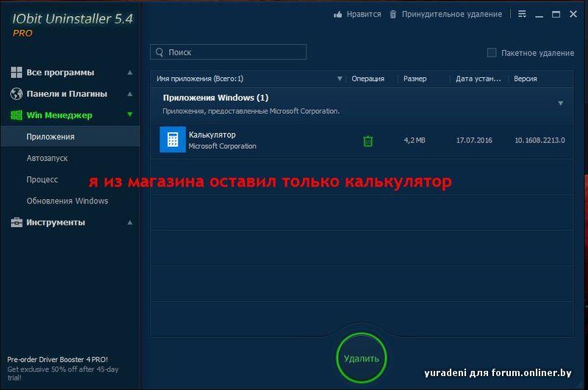Click the grid icon next to Все программы
Screen dimensions: 588x390
tap(16, 72)
